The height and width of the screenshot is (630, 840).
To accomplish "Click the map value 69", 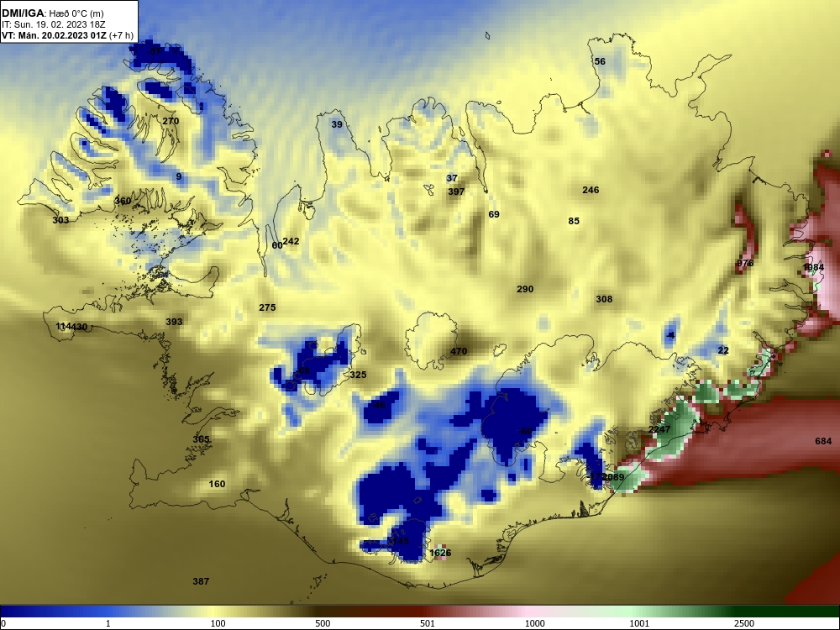I will coord(494,214).
